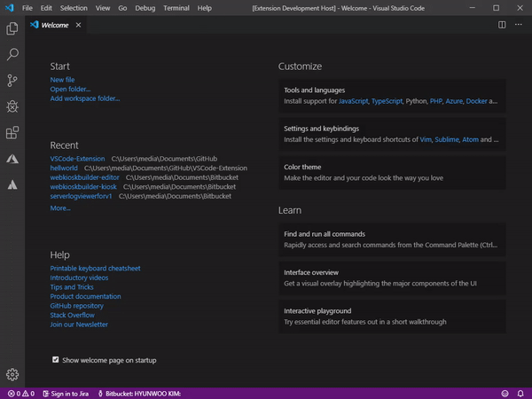Viewport: 532px width, 399px height.
Task: Click Sign in to Jira status item
Action: coord(66,394)
